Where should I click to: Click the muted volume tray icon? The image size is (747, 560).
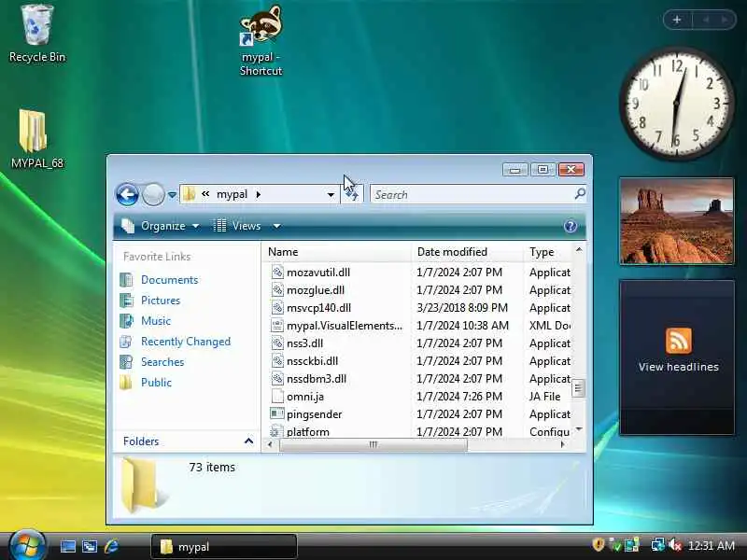(x=674, y=544)
